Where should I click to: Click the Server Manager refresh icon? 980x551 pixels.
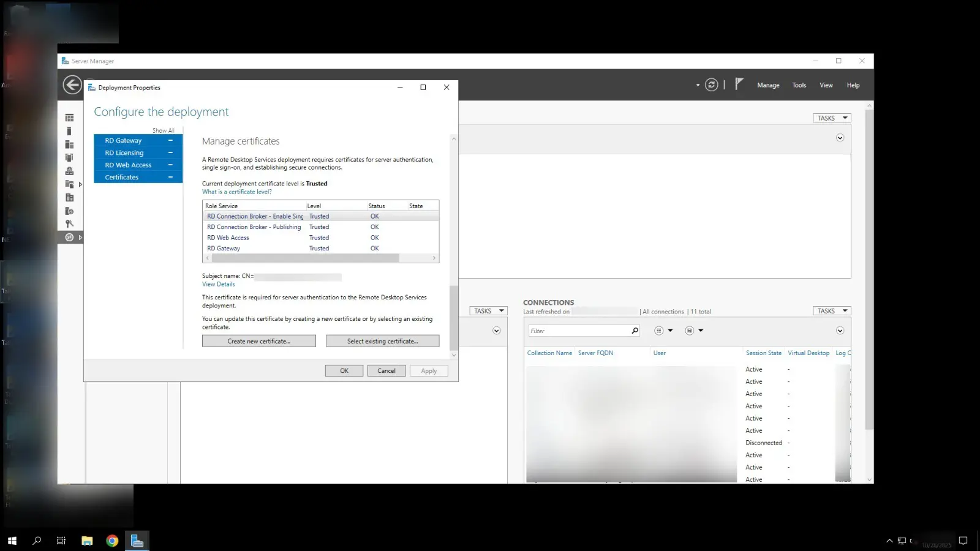[x=711, y=85]
